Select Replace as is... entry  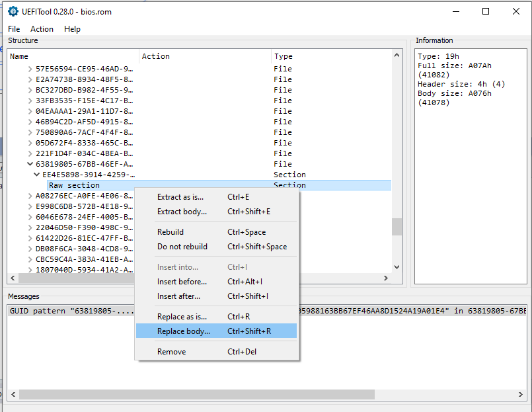click(217, 317)
